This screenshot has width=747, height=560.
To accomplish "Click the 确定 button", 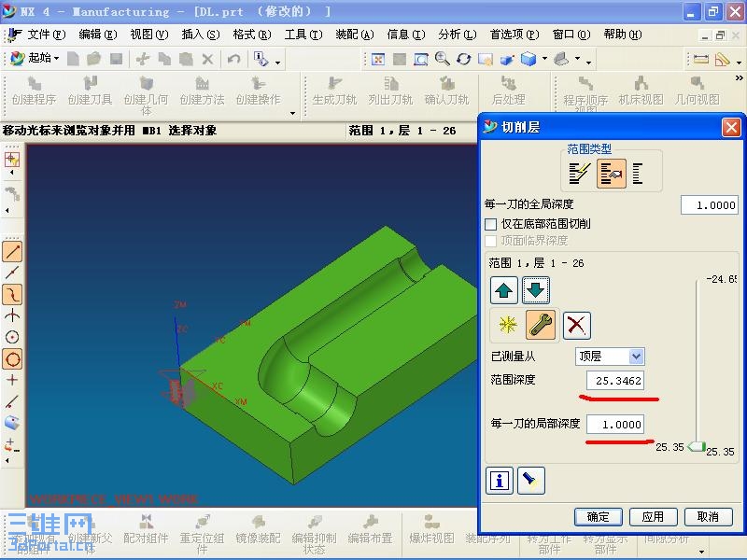I will pyautogui.click(x=599, y=517).
